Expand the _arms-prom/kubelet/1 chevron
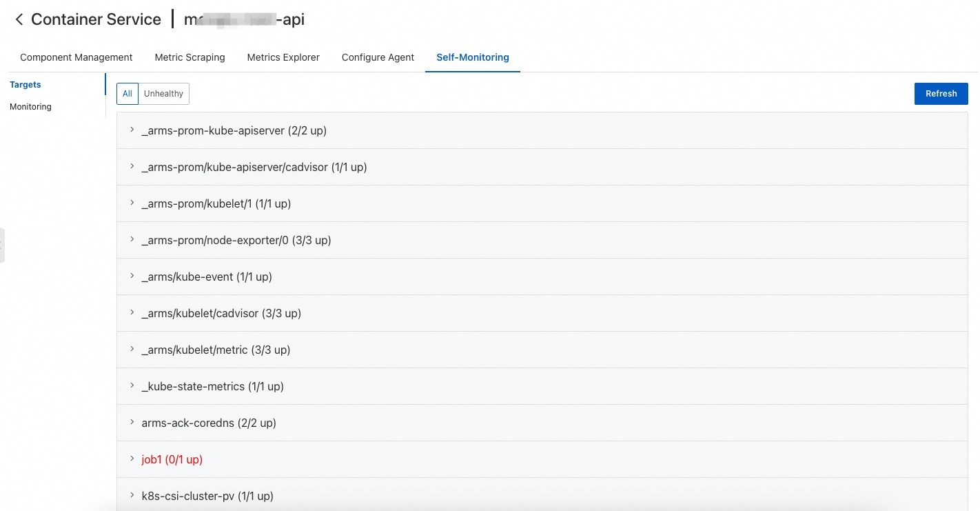The height and width of the screenshot is (511, 980). (x=132, y=203)
